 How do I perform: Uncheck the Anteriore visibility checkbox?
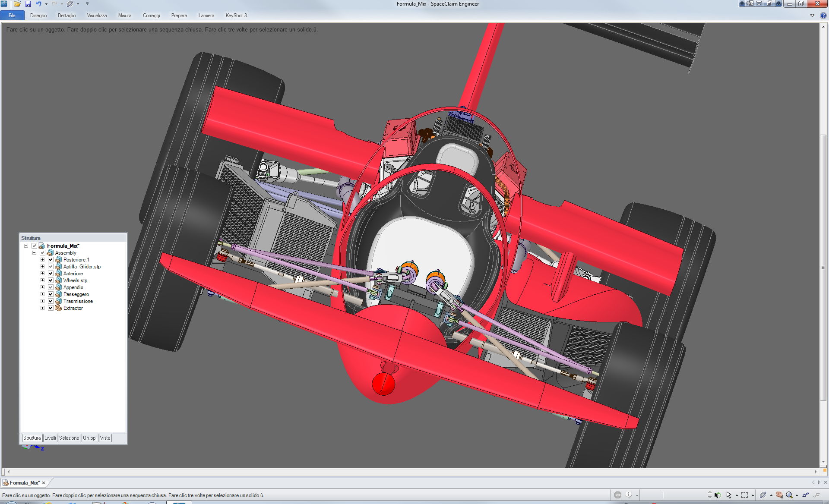(x=51, y=274)
